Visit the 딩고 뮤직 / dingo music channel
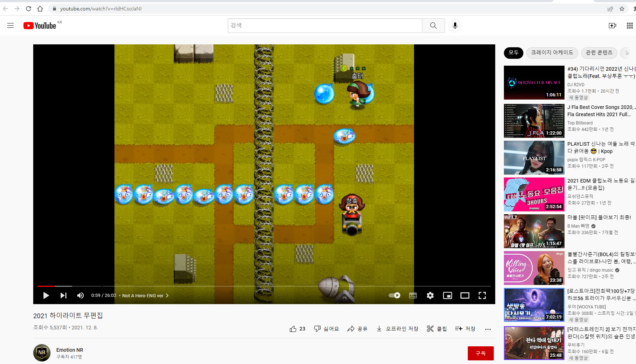This screenshot has width=636, height=364. pyautogui.click(x=590, y=270)
